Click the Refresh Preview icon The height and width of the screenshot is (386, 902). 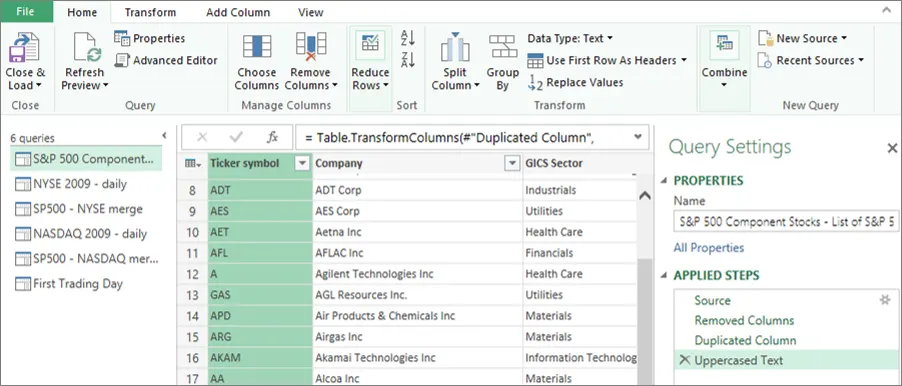[86, 47]
